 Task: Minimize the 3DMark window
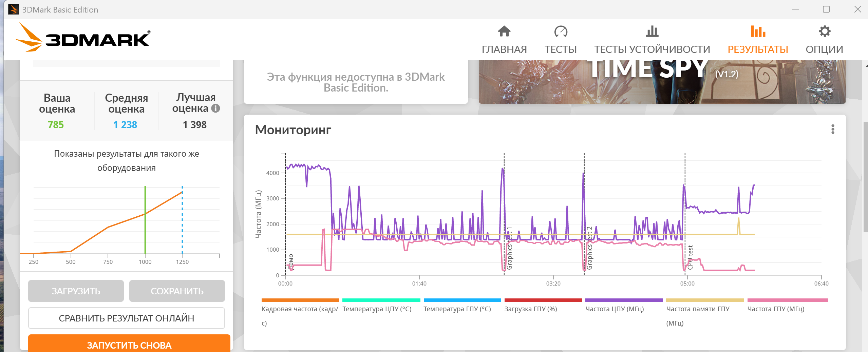point(795,9)
